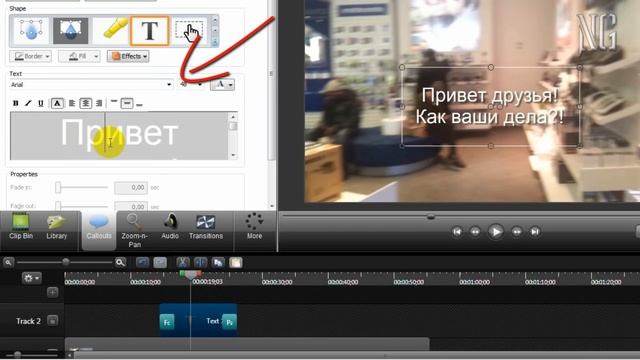Screen dimensions: 640x360
Task: Select the yellow highlighter callout shape
Action: point(111,31)
